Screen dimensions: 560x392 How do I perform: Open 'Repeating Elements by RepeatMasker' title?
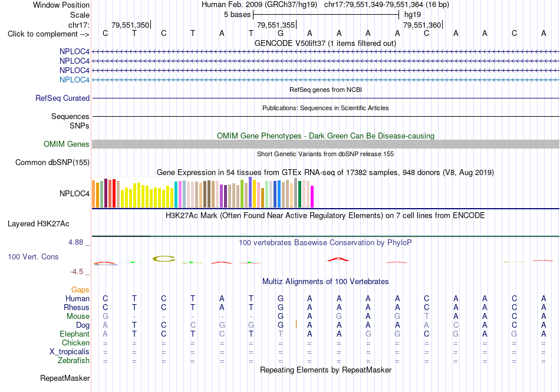coord(325,370)
